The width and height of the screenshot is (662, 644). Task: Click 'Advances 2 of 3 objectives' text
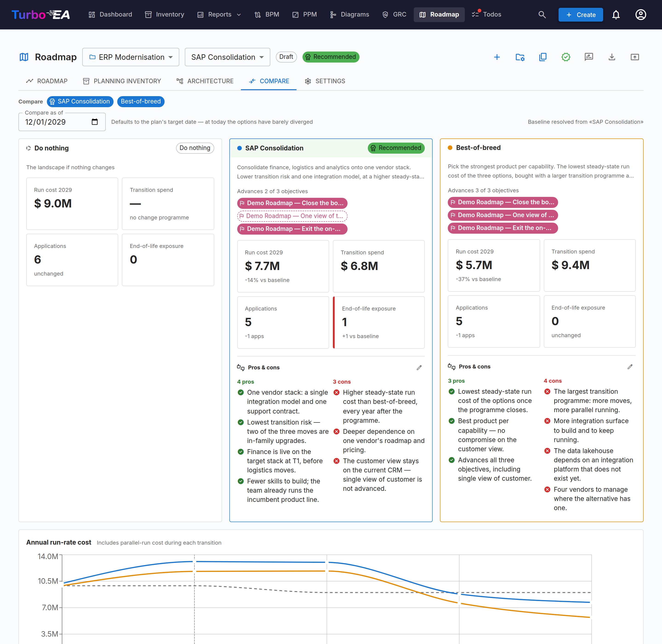coord(272,191)
